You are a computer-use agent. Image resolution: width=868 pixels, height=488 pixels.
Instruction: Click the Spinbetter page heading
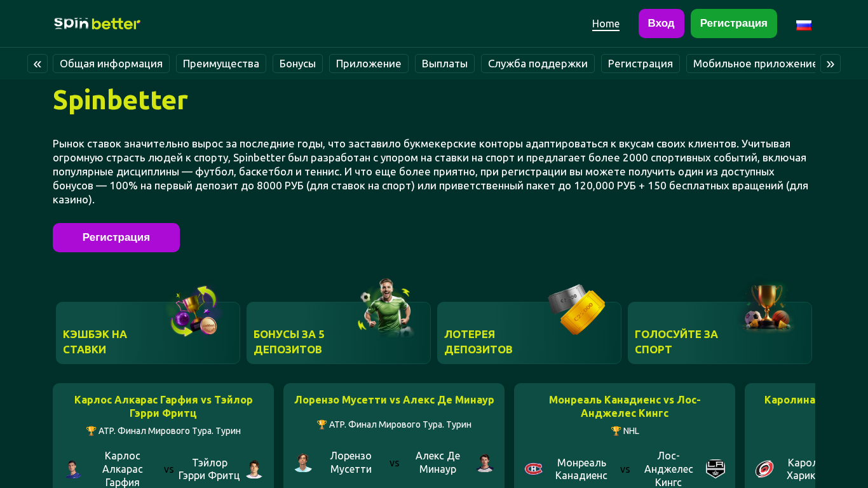pos(120,100)
